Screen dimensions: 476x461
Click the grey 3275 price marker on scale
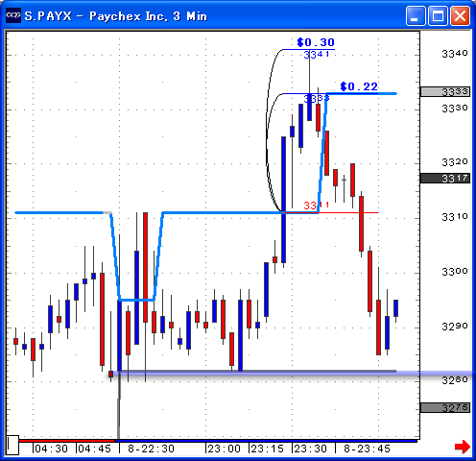[x=445, y=408]
